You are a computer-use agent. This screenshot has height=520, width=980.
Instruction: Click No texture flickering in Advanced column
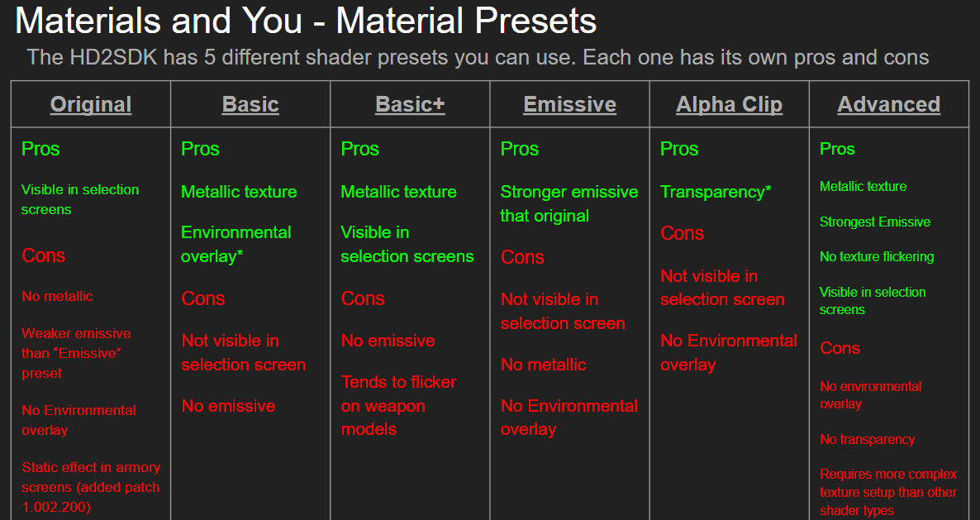coord(876,257)
